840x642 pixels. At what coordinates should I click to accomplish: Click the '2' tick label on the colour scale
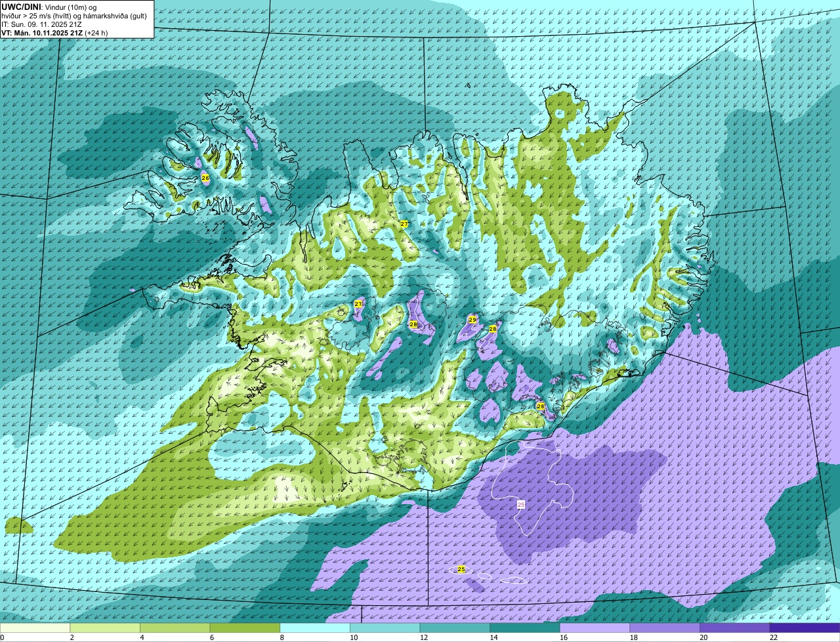[72, 637]
